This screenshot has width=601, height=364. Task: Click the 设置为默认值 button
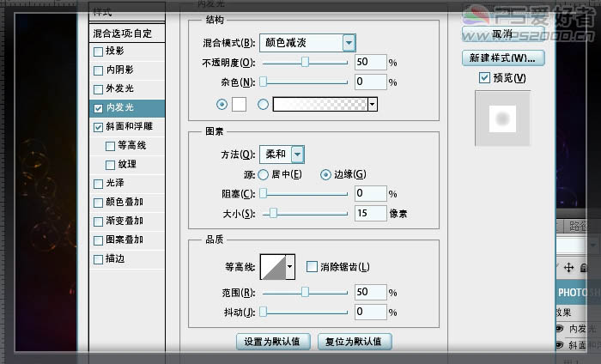272,342
